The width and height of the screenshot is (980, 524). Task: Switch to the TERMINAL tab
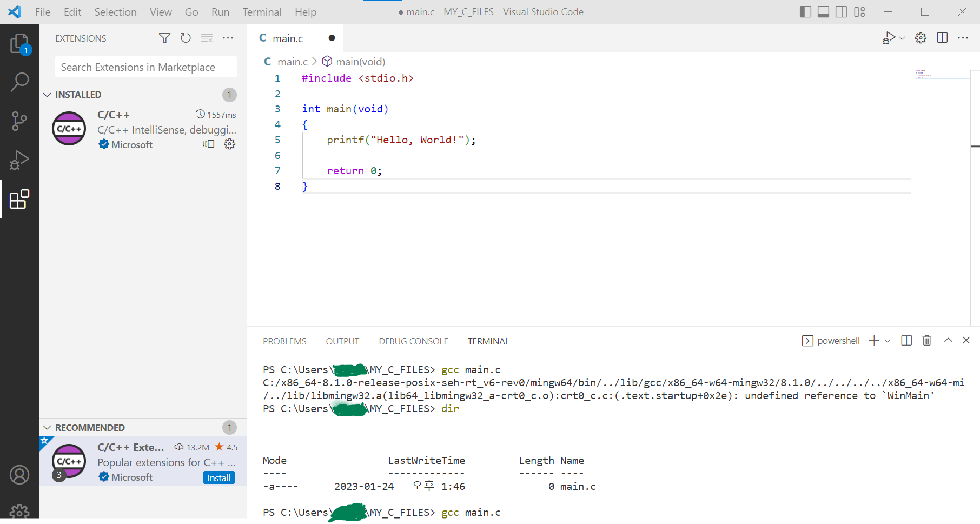coord(488,341)
